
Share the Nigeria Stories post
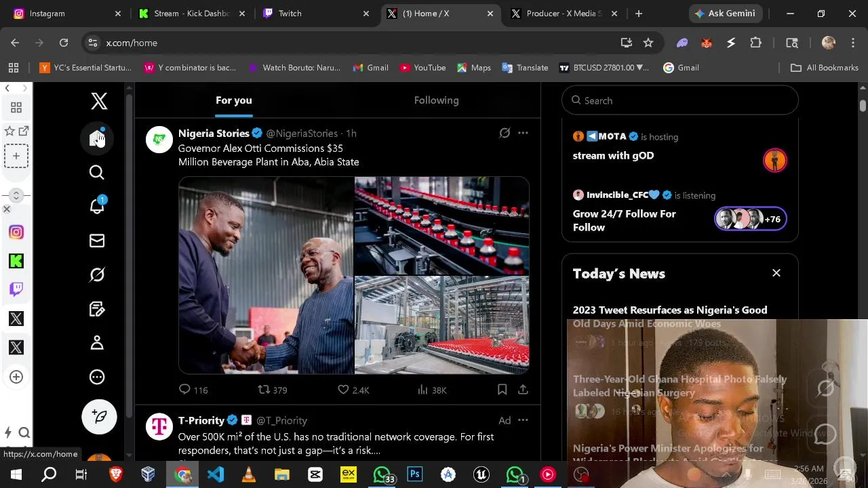pyautogui.click(x=523, y=390)
